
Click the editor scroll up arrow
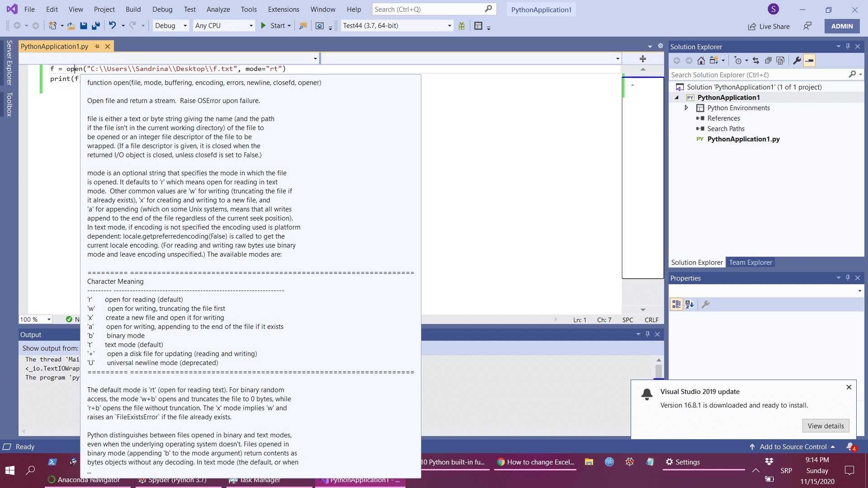643,69
